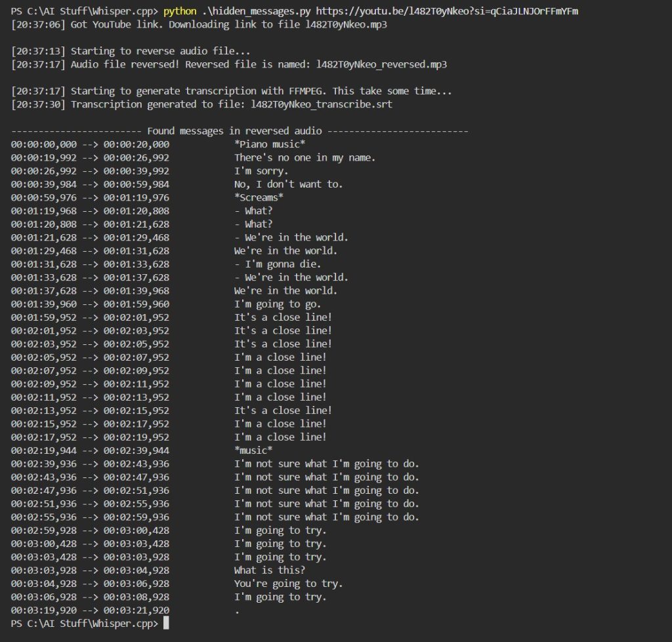Click the "What is this?" transcript line
This screenshot has height=642, width=672.
(270, 571)
